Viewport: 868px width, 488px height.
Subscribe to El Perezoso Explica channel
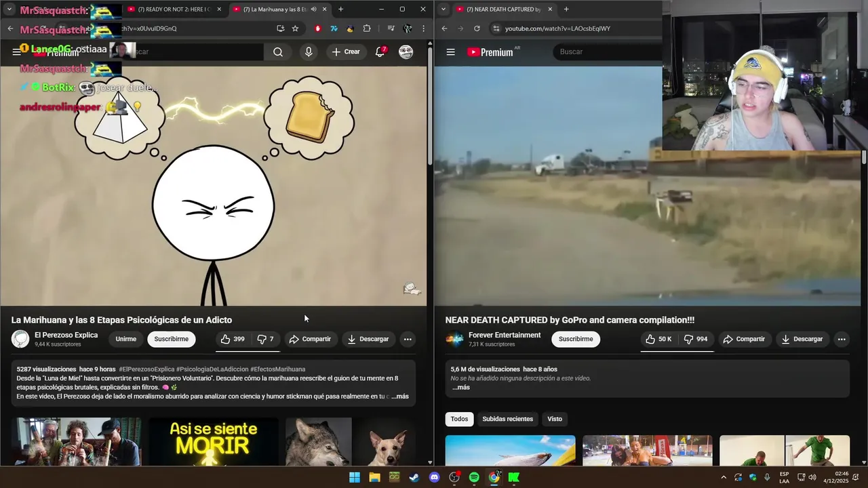coord(171,339)
